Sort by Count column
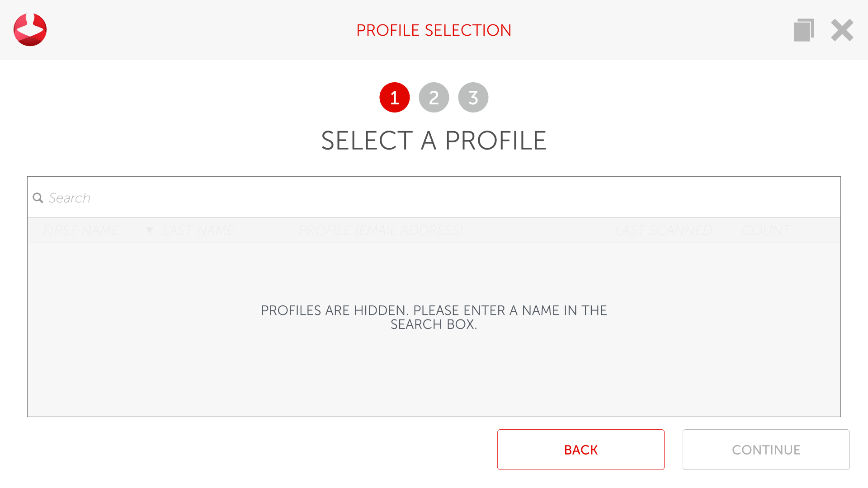 (765, 230)
